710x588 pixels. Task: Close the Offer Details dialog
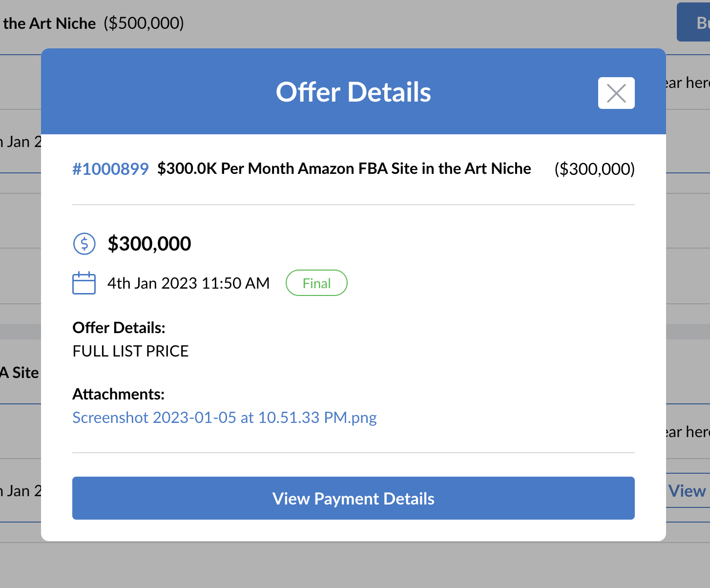[616, 93]
